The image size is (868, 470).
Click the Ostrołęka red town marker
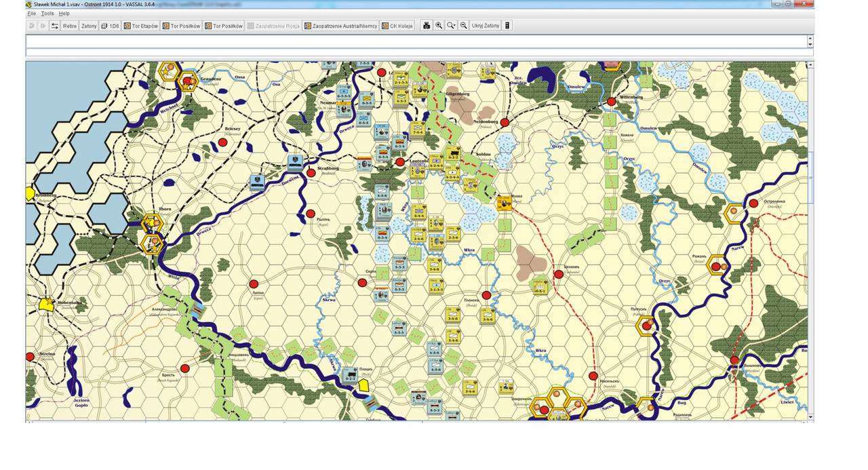click(x=753, y=203)
